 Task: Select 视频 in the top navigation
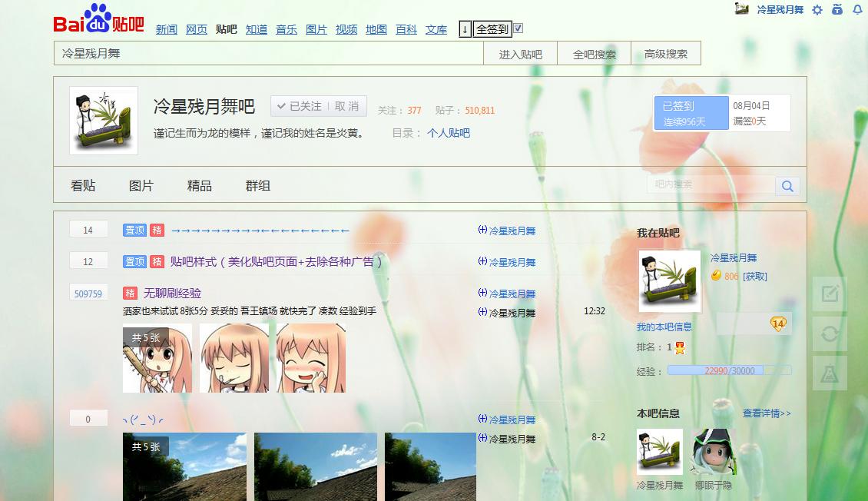point(346,29)
